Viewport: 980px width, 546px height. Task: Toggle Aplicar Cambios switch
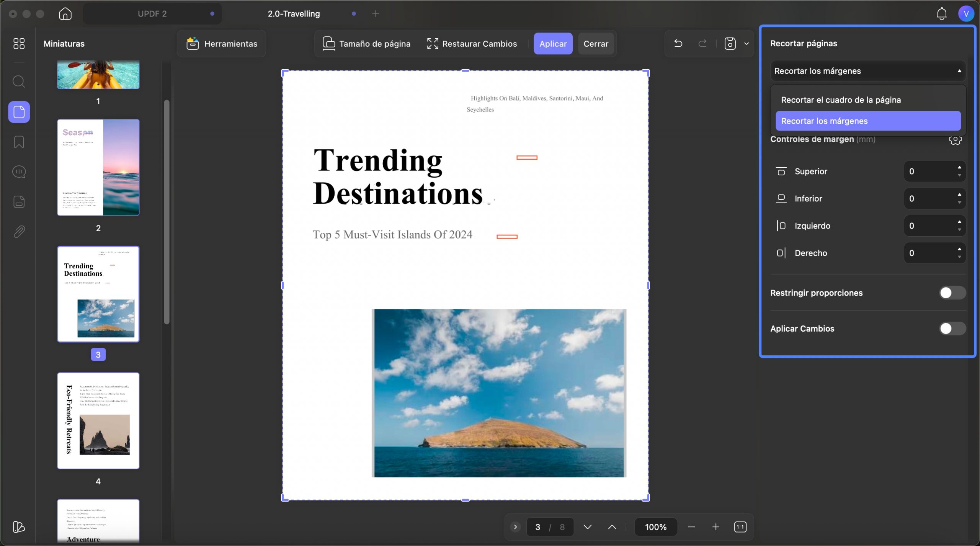pos(952,329)
